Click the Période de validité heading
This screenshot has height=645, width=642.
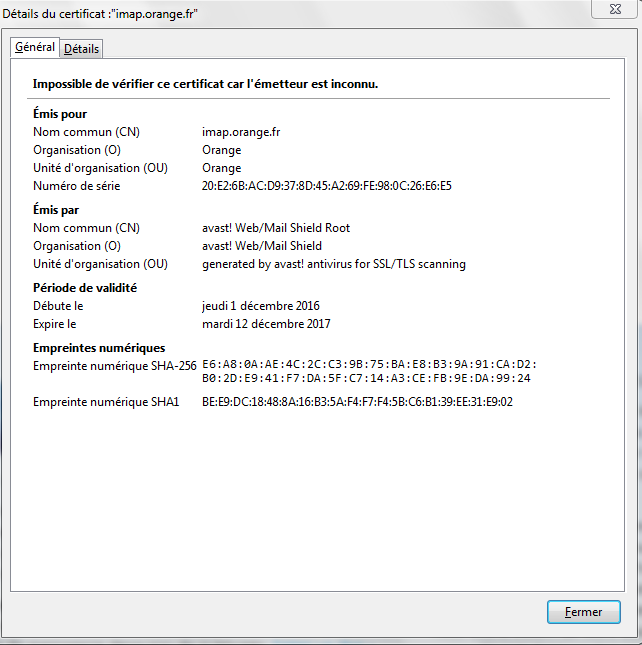point(85,288)
